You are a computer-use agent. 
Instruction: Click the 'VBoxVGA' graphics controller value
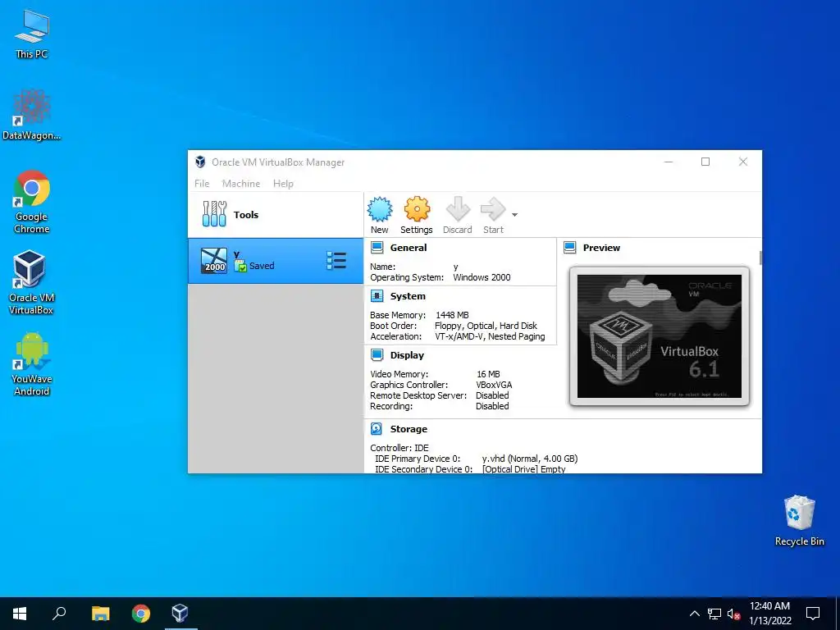tap(494, 385)
